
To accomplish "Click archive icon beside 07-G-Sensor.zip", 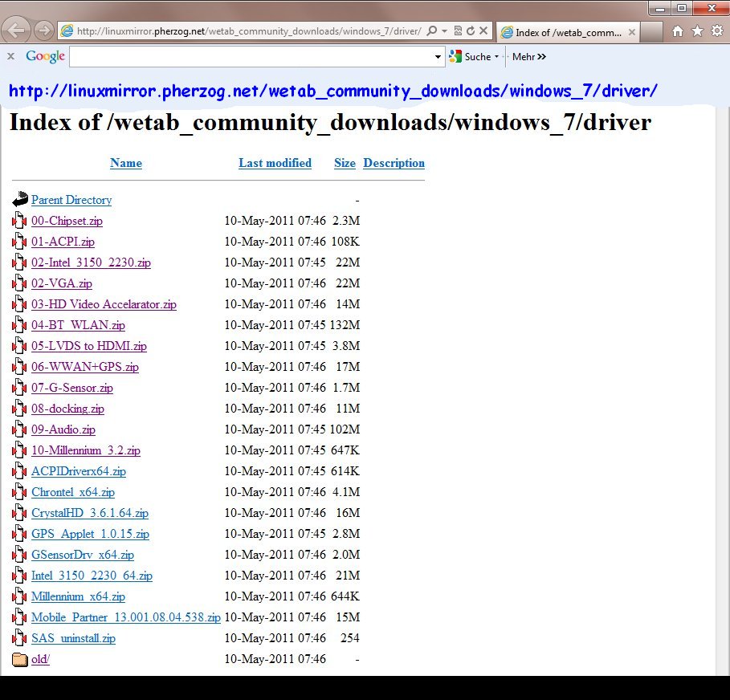I will point(19,387).
